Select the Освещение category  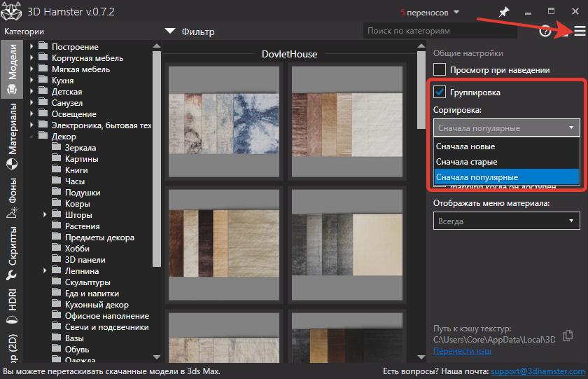click(74, 114)
